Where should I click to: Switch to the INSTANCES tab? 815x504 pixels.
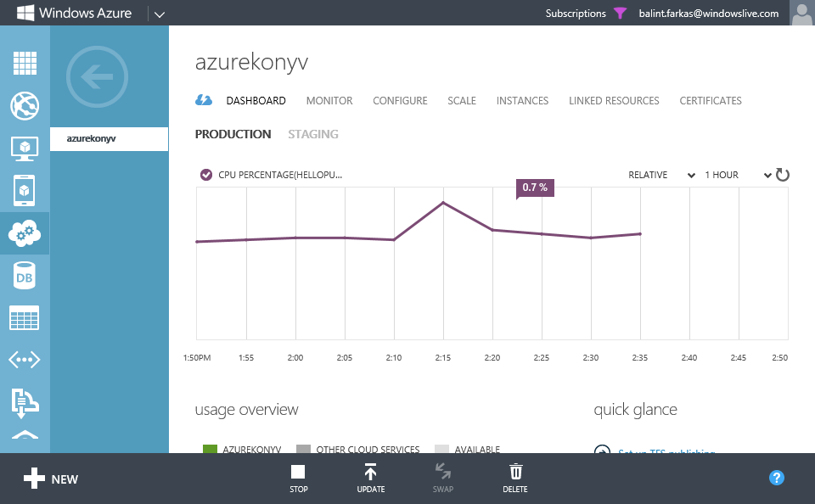click(x=522, y=101)
